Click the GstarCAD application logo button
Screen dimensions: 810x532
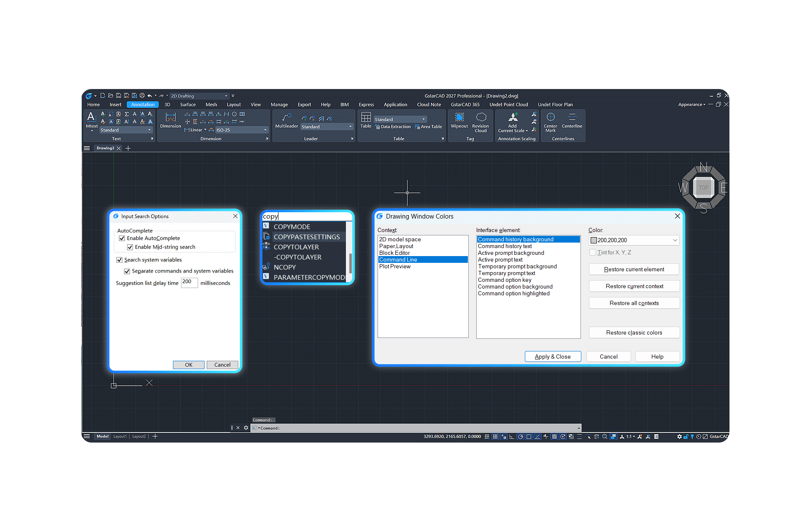[x=89, y=96]
